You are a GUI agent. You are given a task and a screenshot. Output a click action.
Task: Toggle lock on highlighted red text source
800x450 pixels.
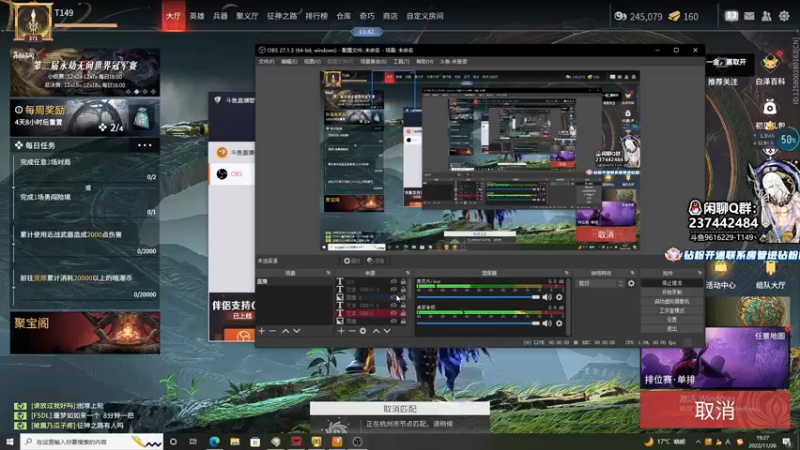(403, 313)
